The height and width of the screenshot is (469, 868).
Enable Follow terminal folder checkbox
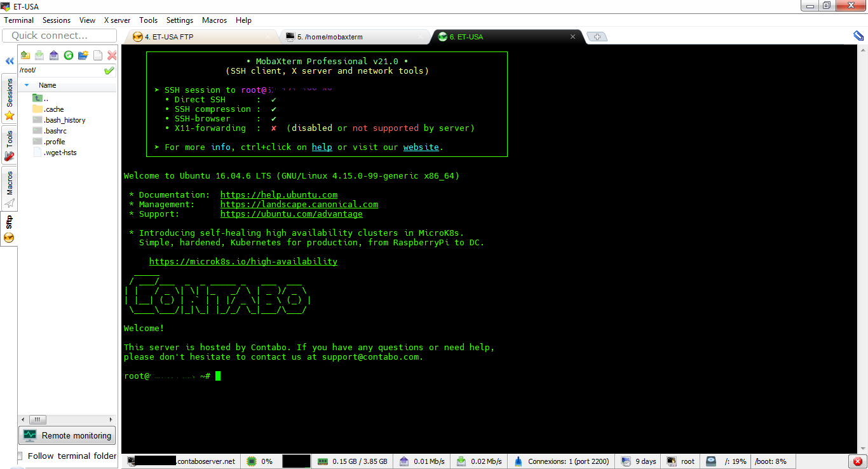click(x=20, y=456)
